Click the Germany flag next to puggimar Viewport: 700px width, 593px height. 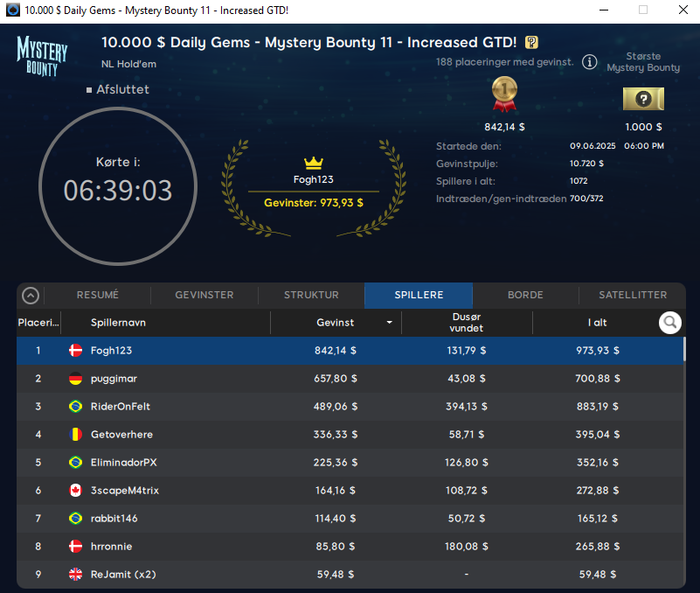(75, 379)
